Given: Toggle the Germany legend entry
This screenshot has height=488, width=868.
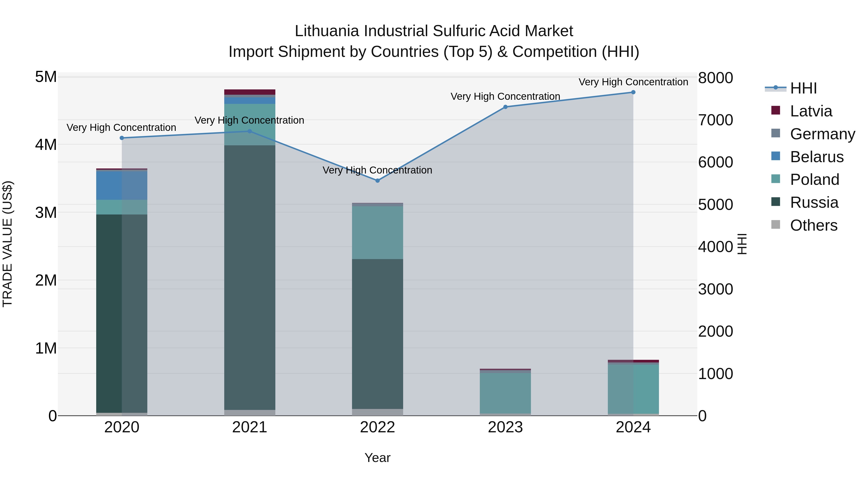Looking at the screenshot, I should tap(813, 134).
